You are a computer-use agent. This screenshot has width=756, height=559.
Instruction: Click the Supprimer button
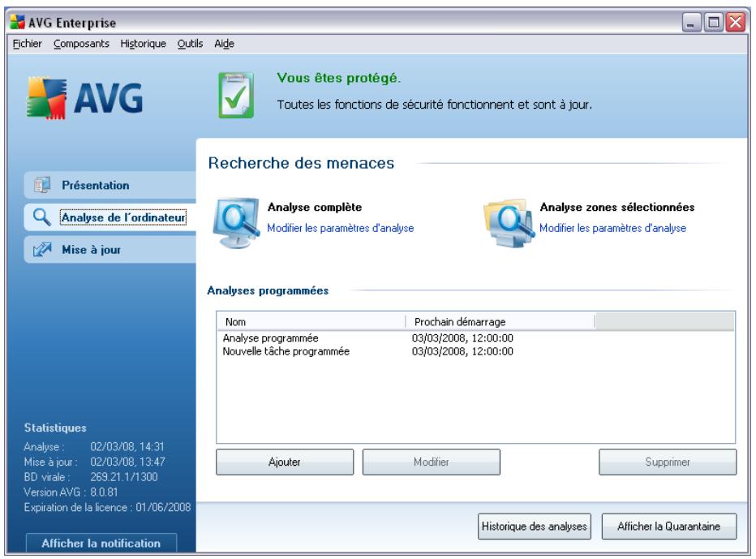click(x=668, y=462)
